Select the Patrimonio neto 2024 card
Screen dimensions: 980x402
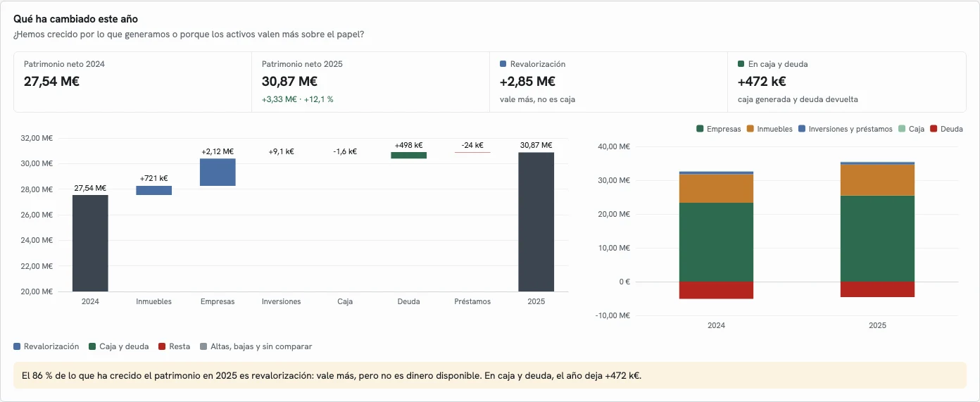coord(133,82)
